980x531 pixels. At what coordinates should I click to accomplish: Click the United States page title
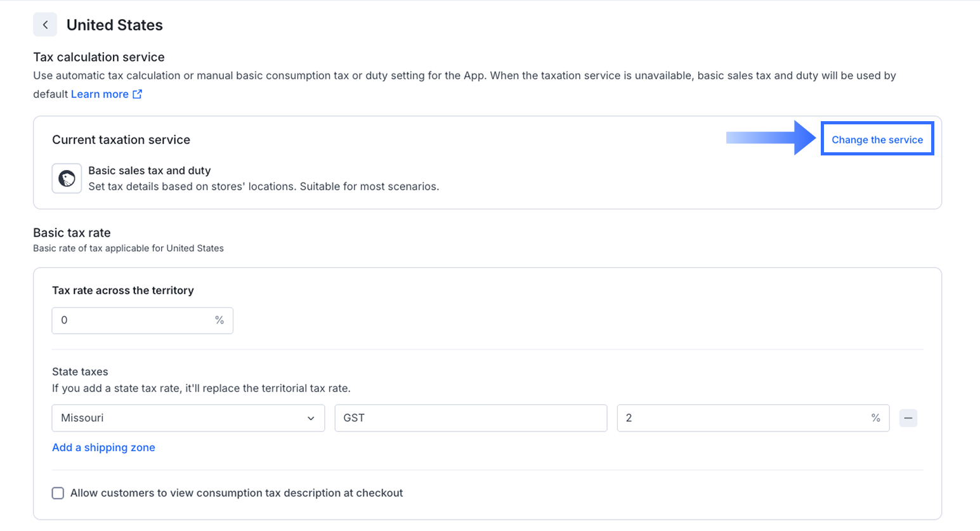point(115,25)
